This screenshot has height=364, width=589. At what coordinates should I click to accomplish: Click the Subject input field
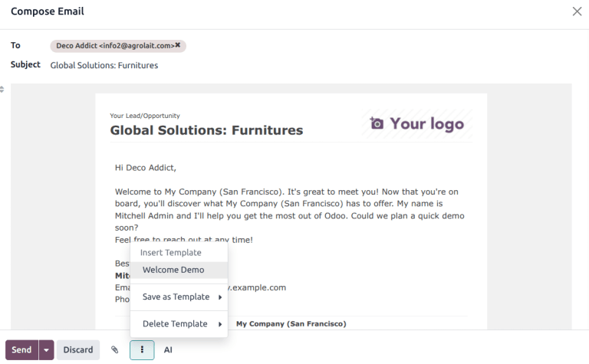tap(307, 65)
